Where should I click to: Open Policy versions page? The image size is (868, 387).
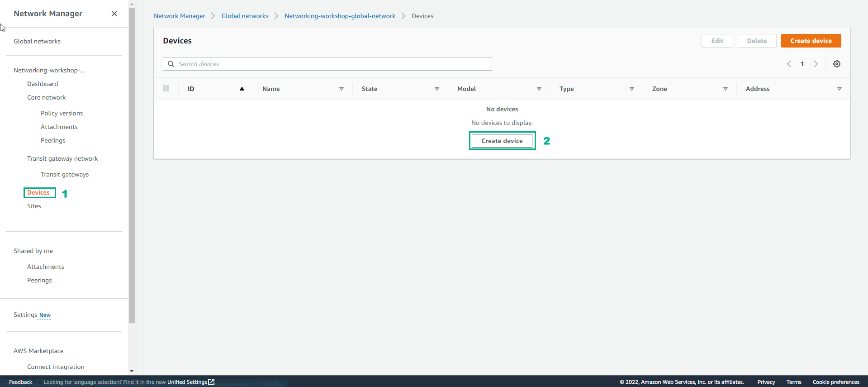(62, 113)
